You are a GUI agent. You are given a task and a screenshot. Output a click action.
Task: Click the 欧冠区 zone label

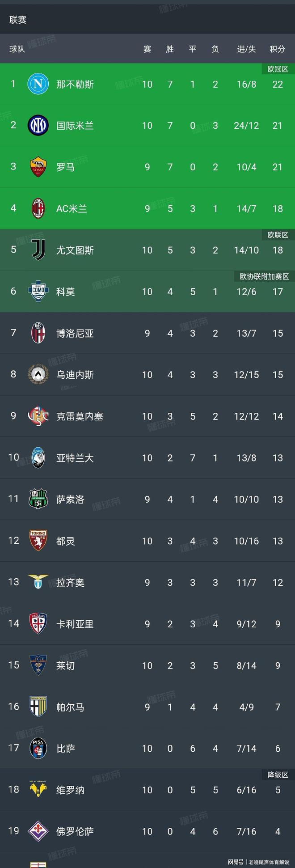point(278,69)
